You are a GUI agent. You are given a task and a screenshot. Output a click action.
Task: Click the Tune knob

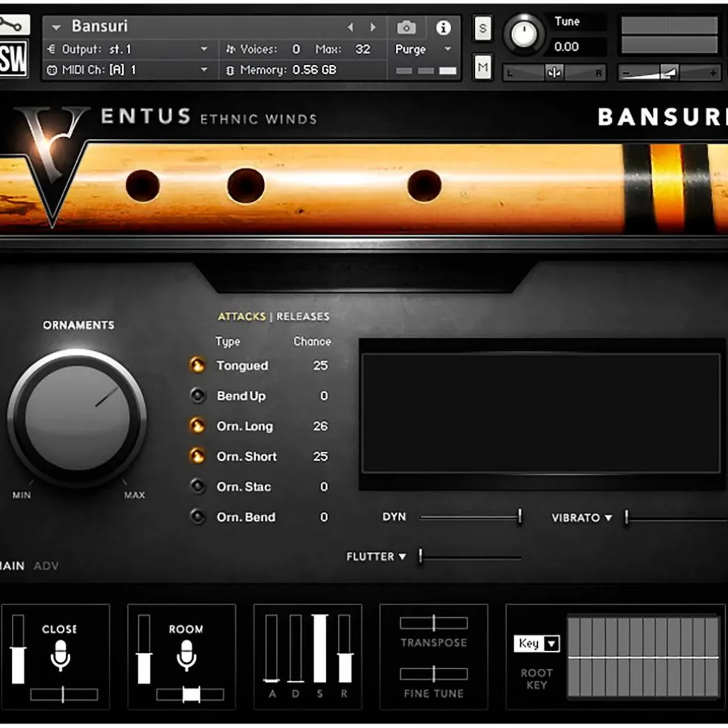(525, 34)
